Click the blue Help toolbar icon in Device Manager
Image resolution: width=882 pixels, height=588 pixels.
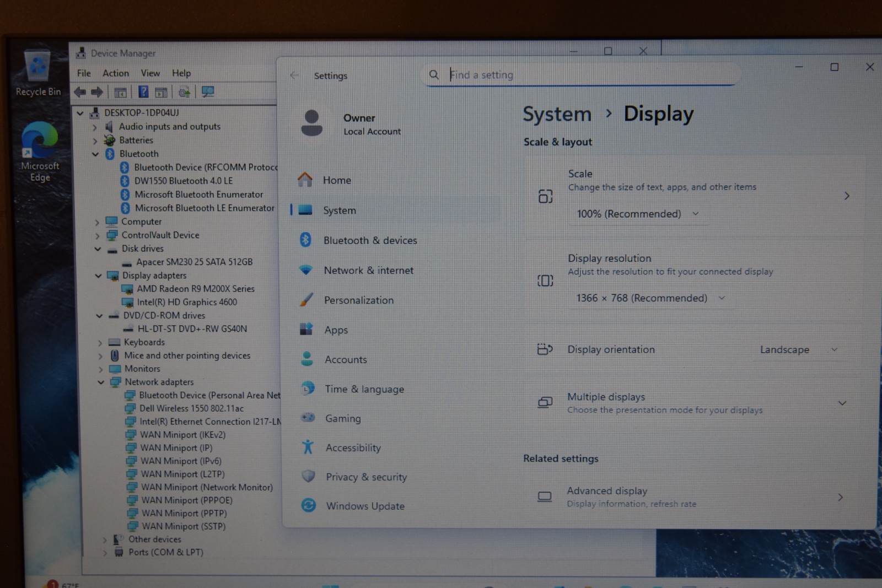click(143, 92)
